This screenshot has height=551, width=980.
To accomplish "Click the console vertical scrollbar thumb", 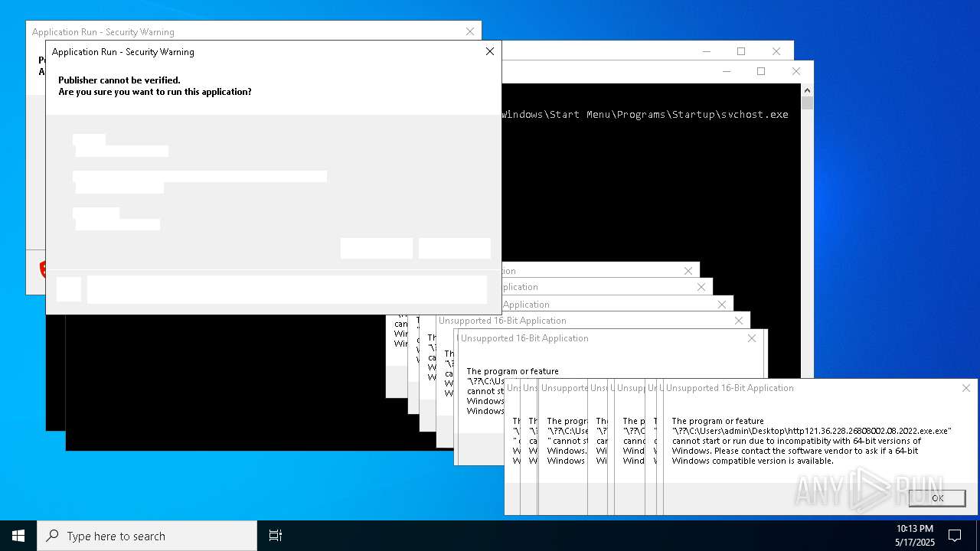I will click(x=807, y=103).
